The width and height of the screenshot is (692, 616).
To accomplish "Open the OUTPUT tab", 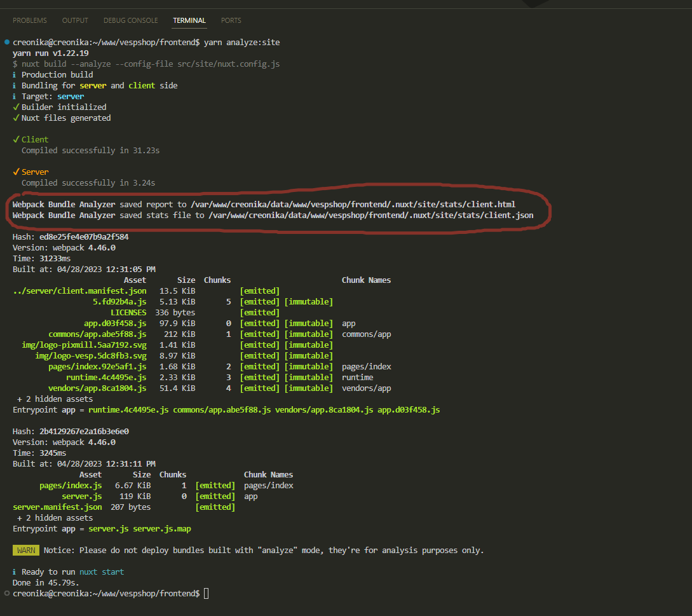I will pyautogui.click(x=75, y=20).
